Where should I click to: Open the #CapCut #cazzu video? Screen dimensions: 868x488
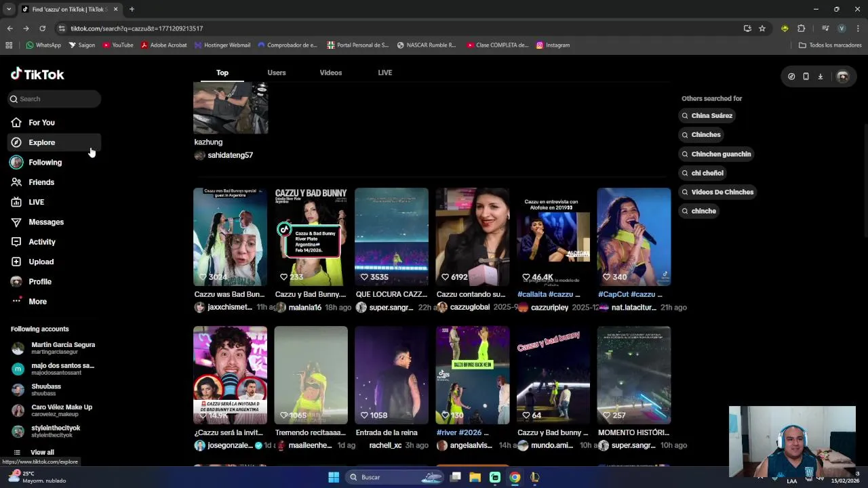click(633, 237)
